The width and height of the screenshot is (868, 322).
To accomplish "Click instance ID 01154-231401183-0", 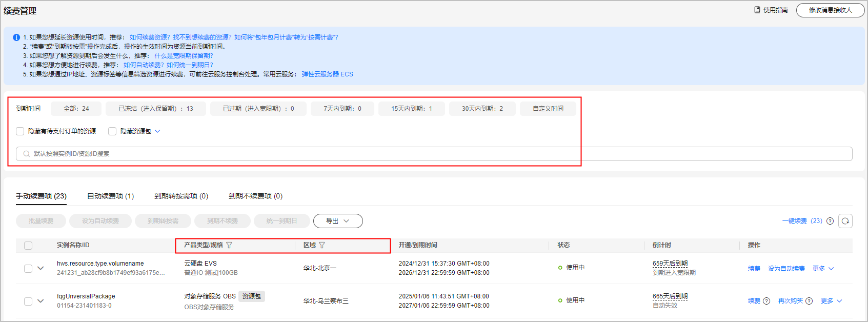I will point(84,306).
